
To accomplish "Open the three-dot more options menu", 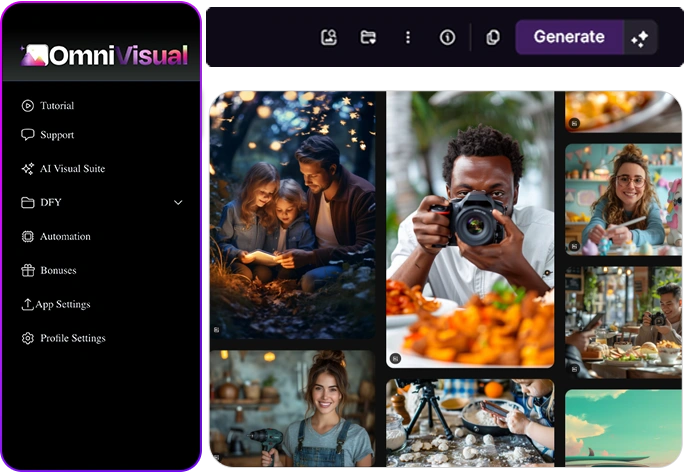I will pyautogui.click(x=408, y=37).
